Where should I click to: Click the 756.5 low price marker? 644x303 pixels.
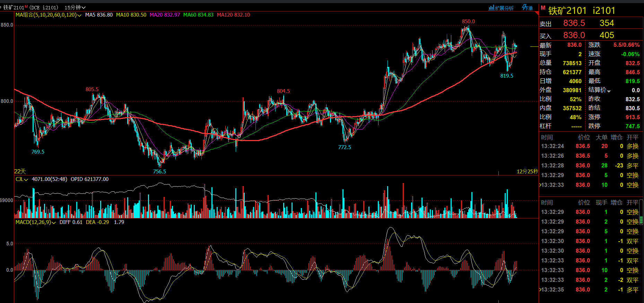coord(159,171)
